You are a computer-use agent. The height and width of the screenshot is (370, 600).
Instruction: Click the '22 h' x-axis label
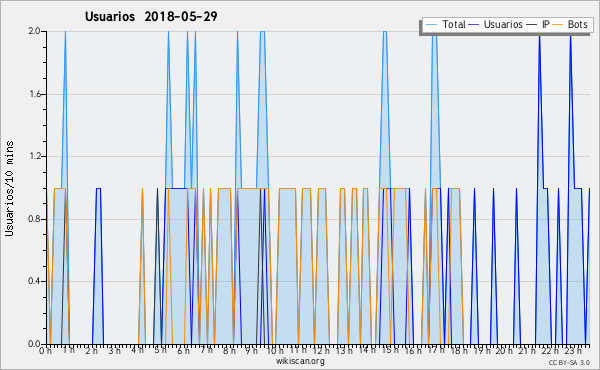click(x=550, y=351)
